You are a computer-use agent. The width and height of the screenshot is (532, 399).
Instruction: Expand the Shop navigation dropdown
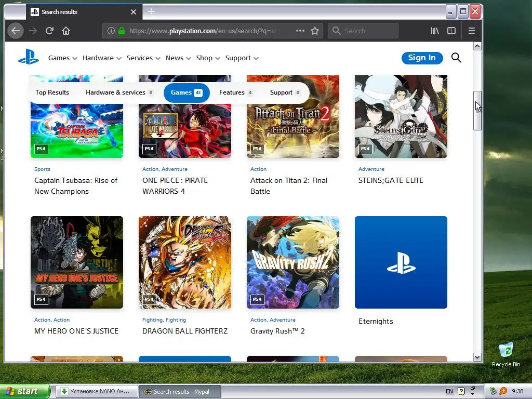208,58
